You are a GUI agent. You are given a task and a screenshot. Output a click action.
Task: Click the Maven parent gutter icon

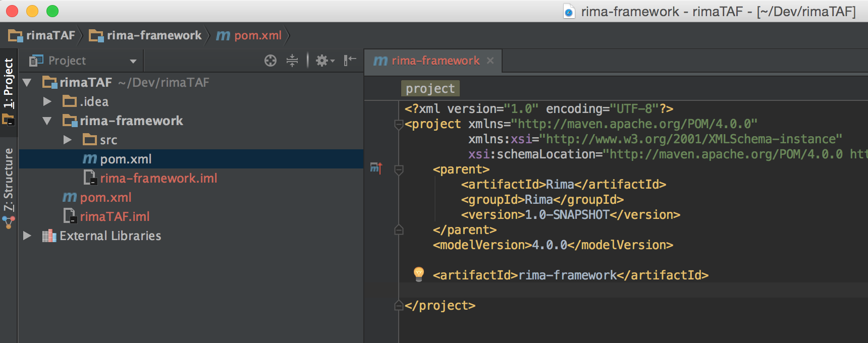(x=376, y=168)
